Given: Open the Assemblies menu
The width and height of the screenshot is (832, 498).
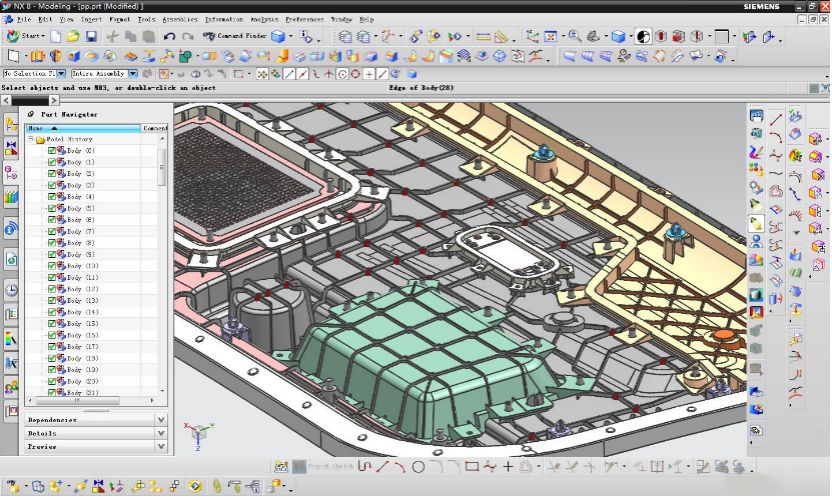Looking at the screenshot, I should tap(179, 19).
